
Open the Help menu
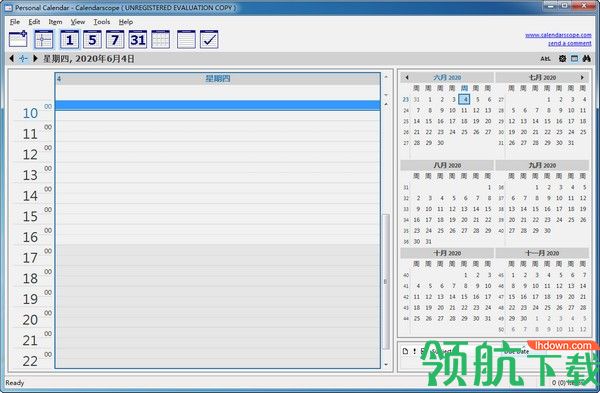pyautogui.click(x=126, y=22)
